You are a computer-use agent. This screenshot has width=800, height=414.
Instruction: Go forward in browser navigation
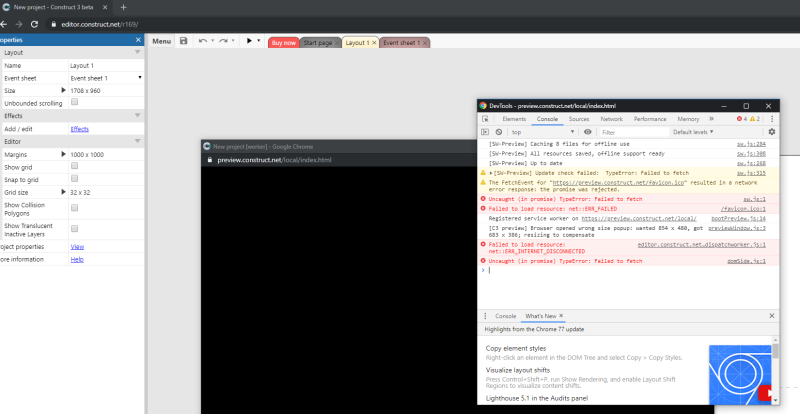click(19, 24)
